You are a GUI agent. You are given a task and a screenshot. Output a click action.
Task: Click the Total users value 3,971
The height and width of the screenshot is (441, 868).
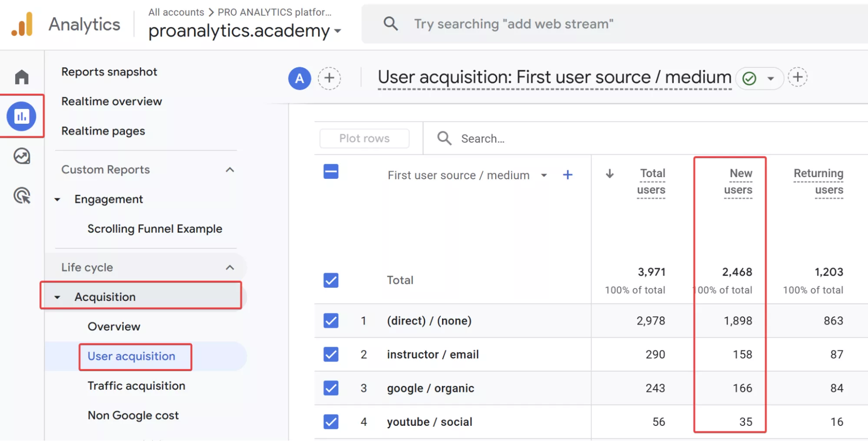651,272
